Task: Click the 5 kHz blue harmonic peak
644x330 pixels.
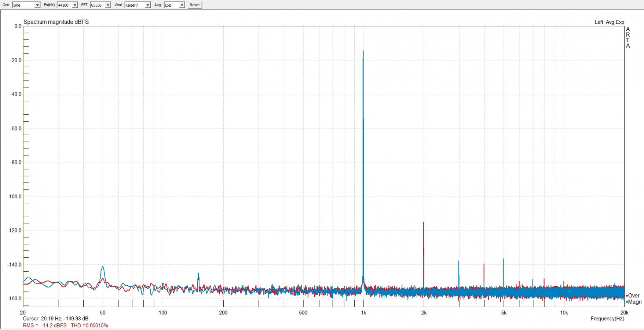Action: point(503,260)
